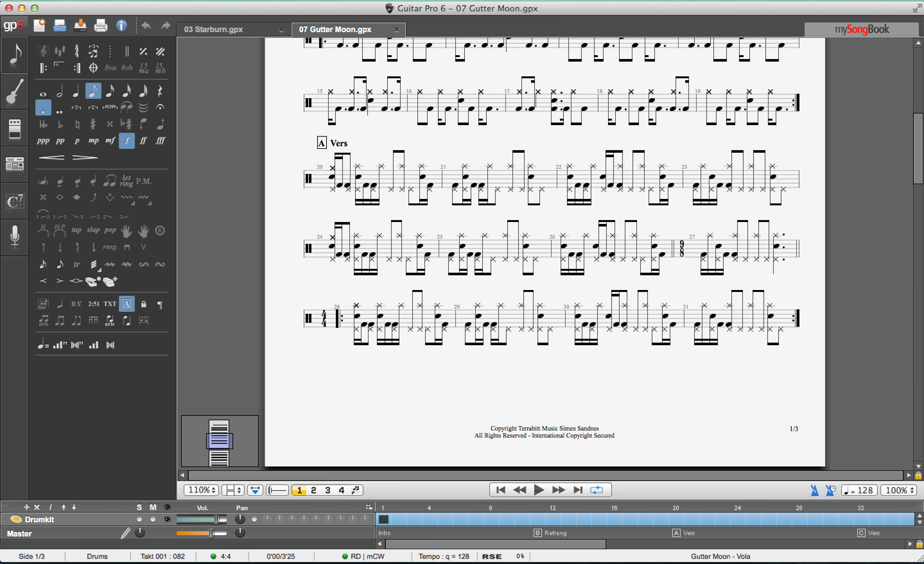This screenshot has height=564, width=924.
Task: Open the C7 chord panel in the sidebar
Action: click(15, 201)
